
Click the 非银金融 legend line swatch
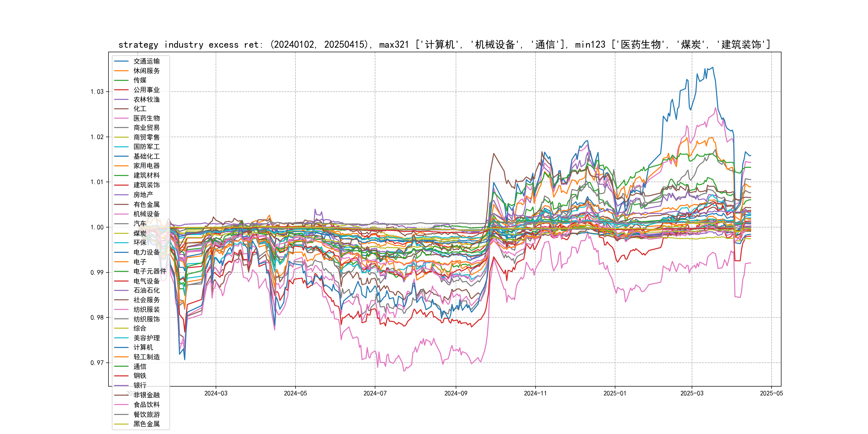[x=121, y=395]
